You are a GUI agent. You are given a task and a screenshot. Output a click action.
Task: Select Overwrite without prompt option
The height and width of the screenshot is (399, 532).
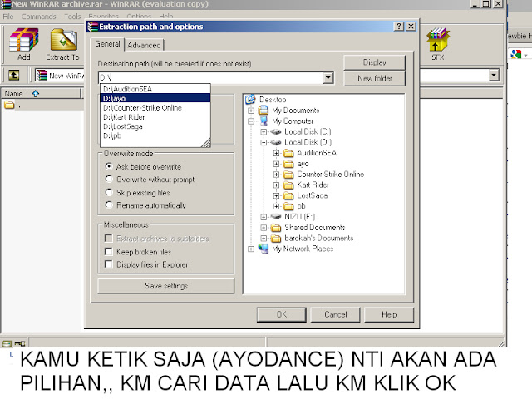(x=109, y=180)
